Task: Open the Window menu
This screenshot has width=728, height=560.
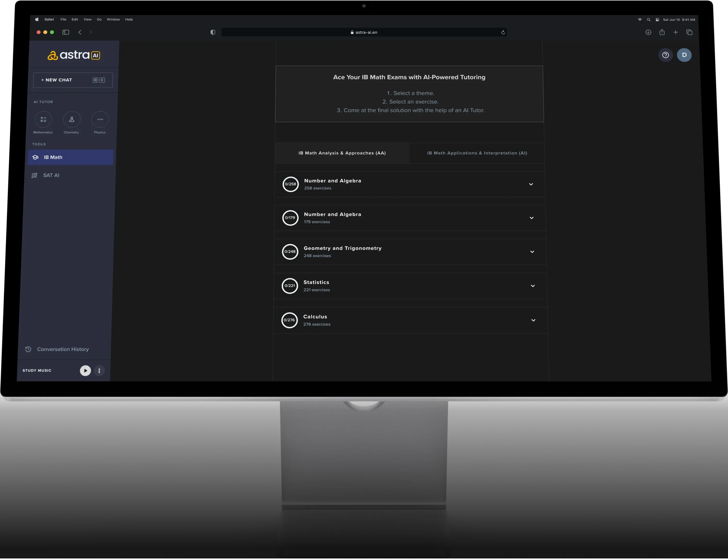Action: click(x=113, y=19)
